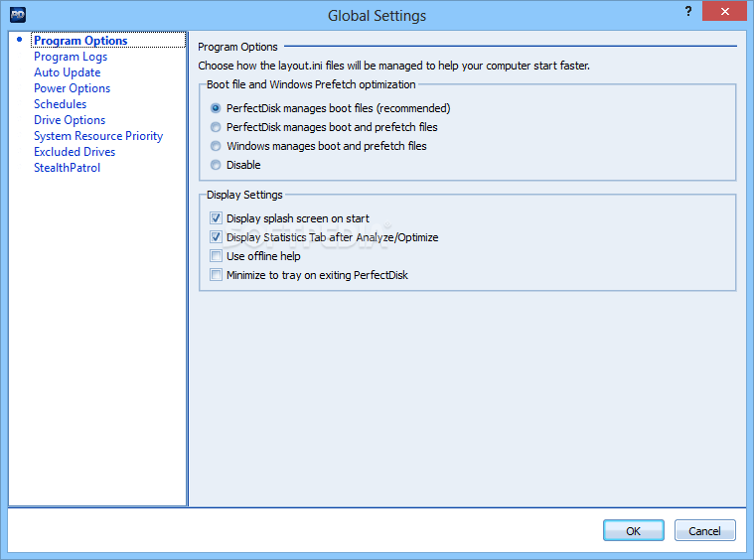This screenshot has width=754, height=560.
Task: Confirm settings with the OK button
Action: pyautogui.click(x=634, y=530)
